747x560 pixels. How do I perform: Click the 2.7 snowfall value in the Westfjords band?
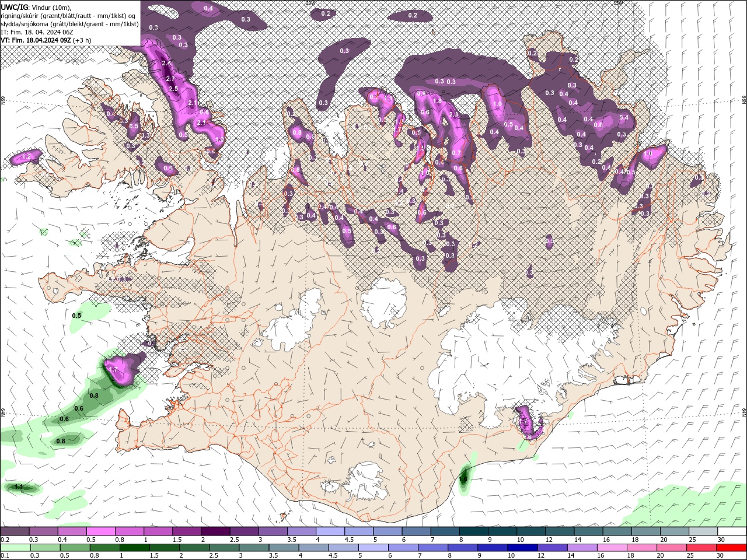pos(170,79)
